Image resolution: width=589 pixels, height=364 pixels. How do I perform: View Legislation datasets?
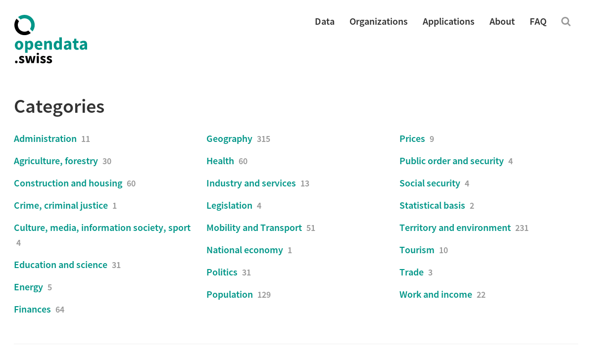click(229, 206)
